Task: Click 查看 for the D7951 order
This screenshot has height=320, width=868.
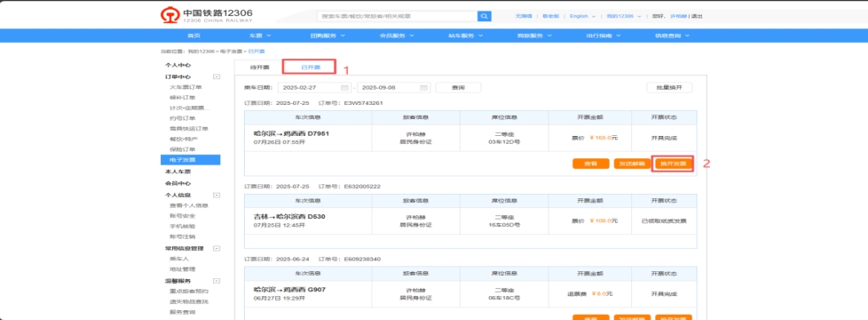Action: point(591,164)
